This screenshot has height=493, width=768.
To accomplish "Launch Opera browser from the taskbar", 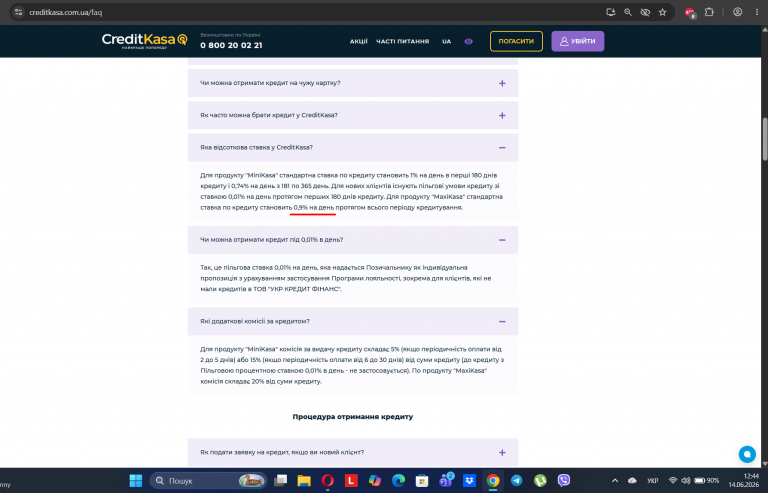I will (327, 481).
